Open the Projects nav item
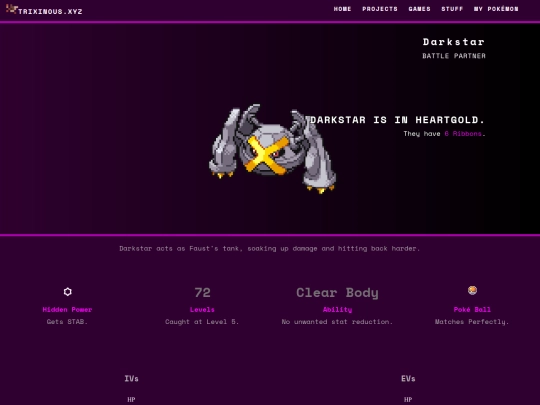540x405 pixels. tap(380, 9)
